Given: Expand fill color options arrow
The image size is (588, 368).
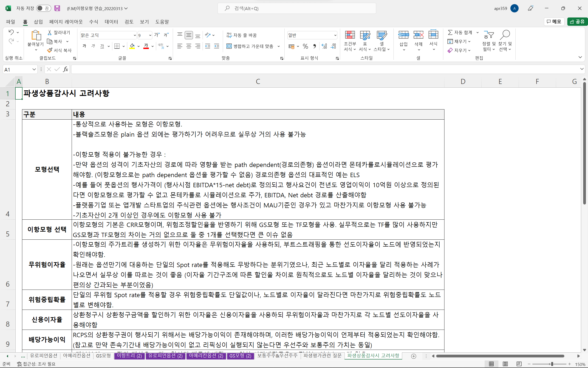Looking at the screenshot, I should [139, 46].
